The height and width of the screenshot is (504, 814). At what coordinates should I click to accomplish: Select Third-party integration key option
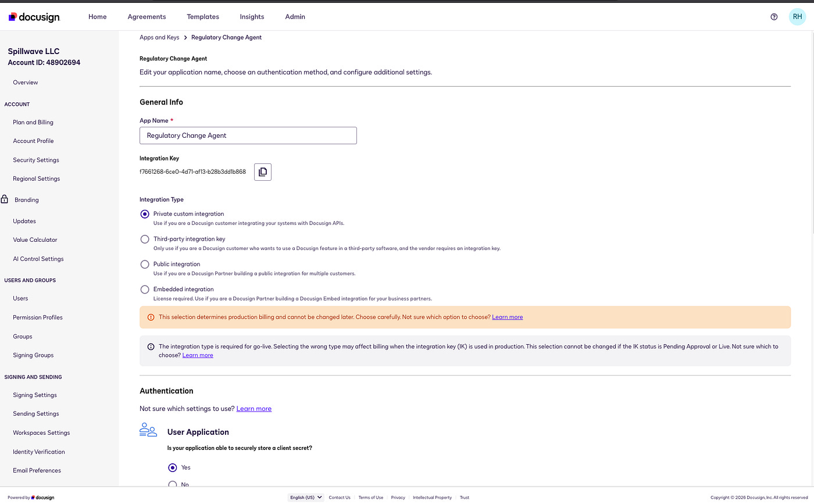pos(145,239)
